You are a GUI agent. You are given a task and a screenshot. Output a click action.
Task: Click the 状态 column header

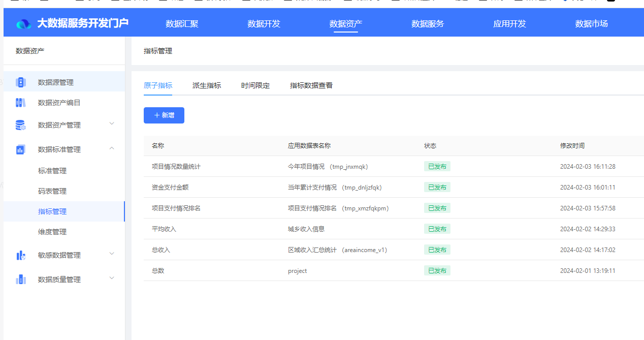[430, 146]
